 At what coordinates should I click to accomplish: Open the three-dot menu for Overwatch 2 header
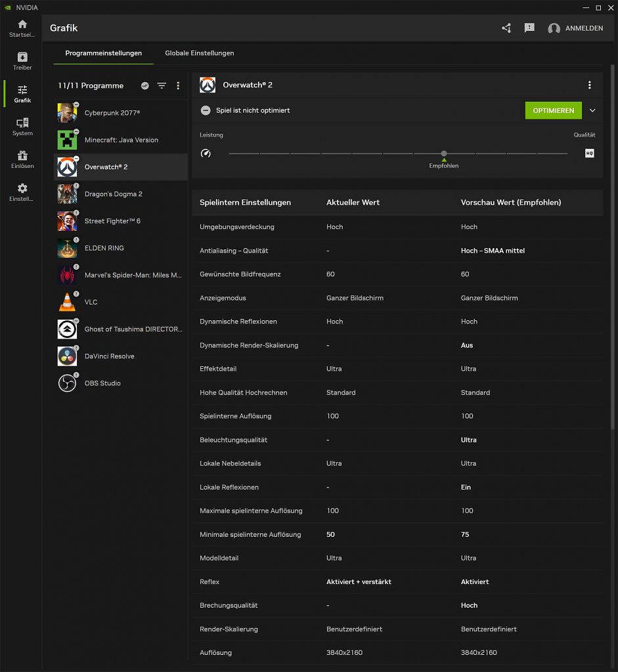[589, 85]
